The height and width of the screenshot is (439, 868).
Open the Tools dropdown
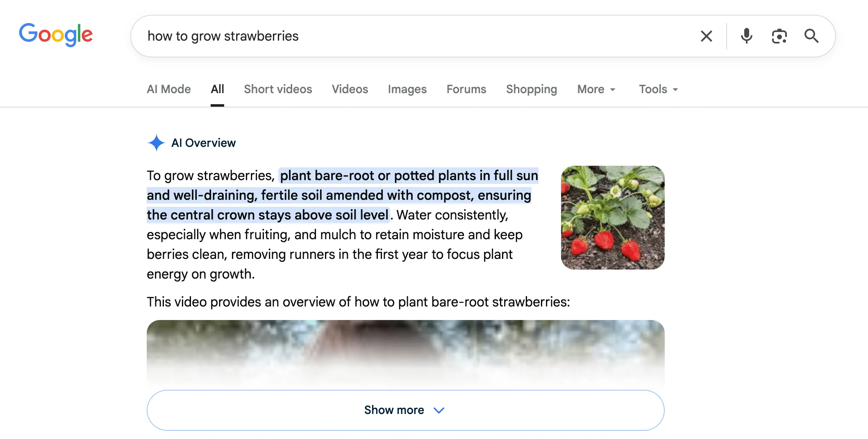click(657, 89)
